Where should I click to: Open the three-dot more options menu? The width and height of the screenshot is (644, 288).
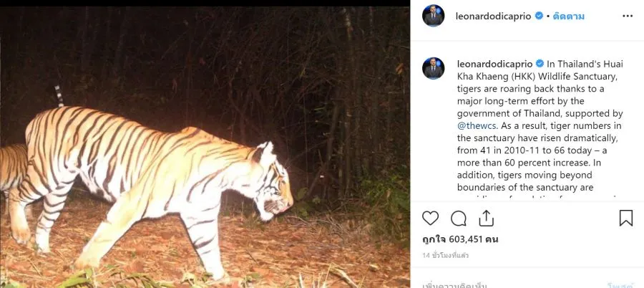tap(628, 16)
